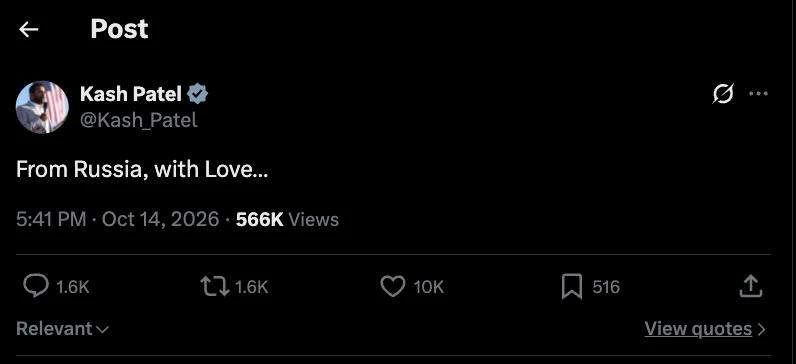
Task: Open the View quotes link
Action: pyautogui.click(x=698, y=328)
